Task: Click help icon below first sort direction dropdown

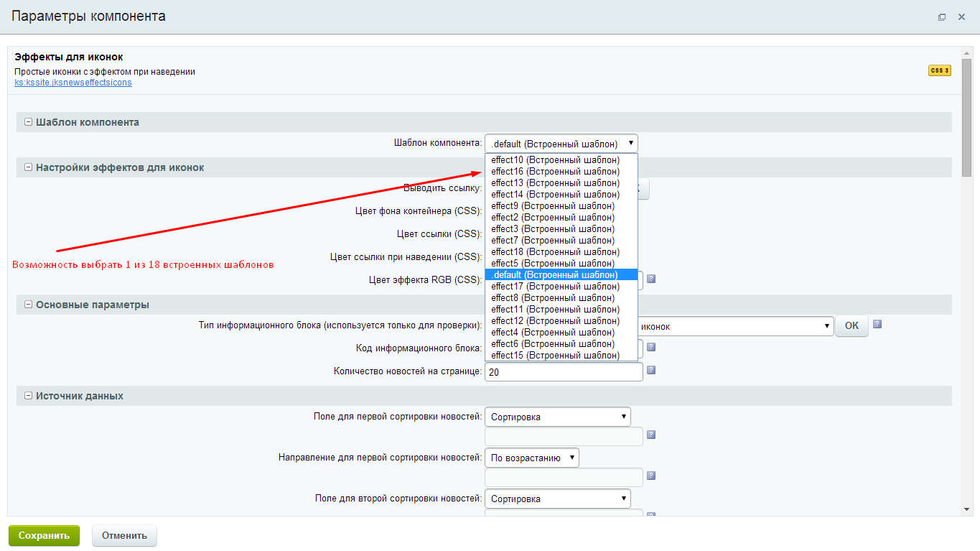Action: point(651,476)
